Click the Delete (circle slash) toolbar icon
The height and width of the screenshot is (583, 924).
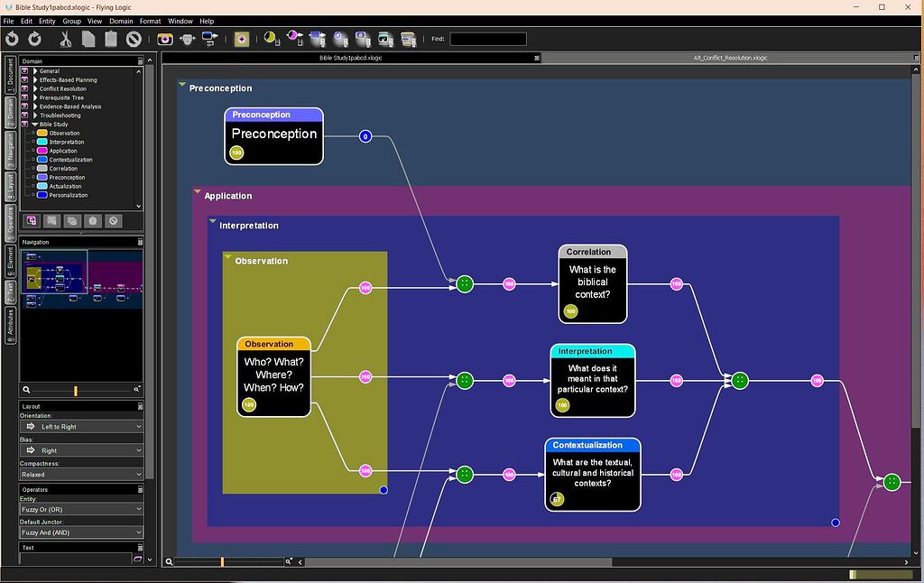(x=134, y=39)
